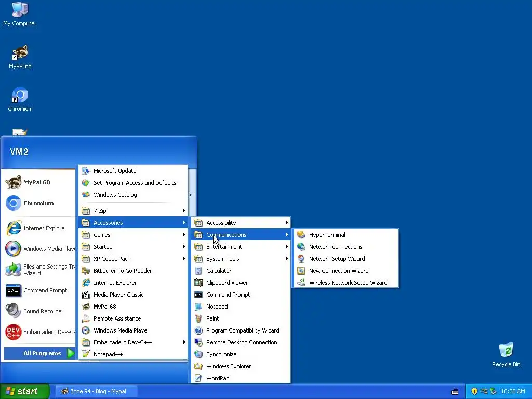
Task: Expand the System Tools submenu
Action: tap(241, 259)
